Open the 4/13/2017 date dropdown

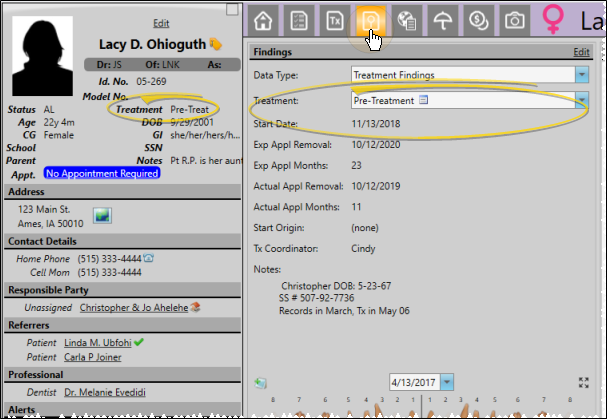point(447,382)
